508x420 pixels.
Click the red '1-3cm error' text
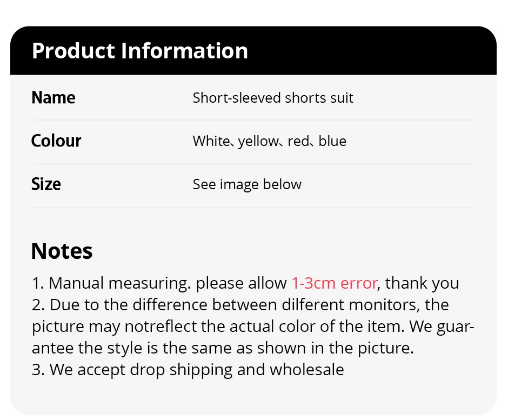pyautogui.click(x=334, y=283)
